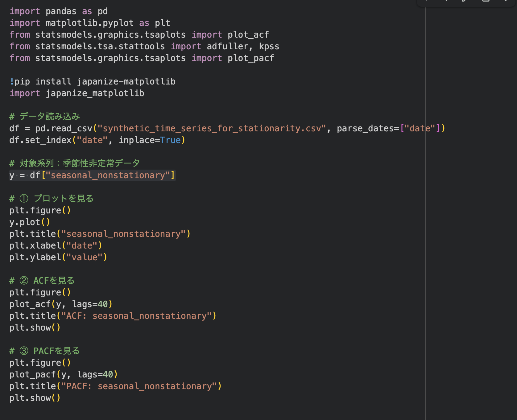This screenshot has width=517, height=420.
Task: Click the 'plt.ylabel("value")' line
Action: pos(58,257)
